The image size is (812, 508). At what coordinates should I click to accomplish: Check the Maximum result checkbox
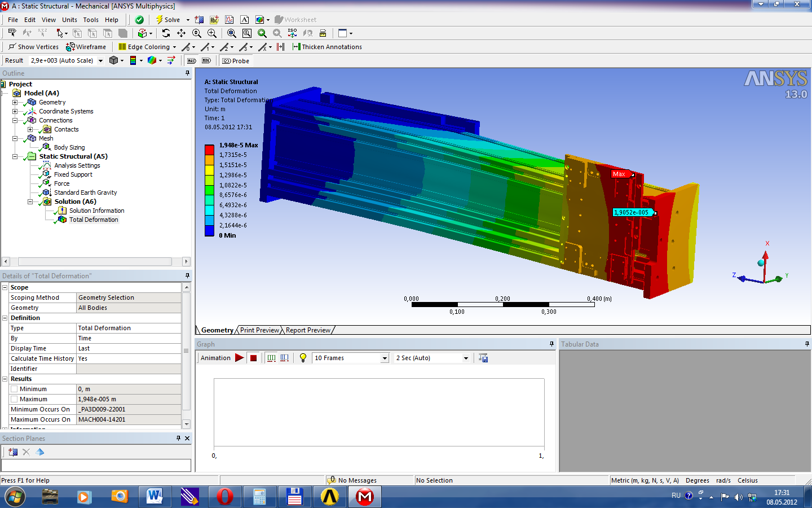tap(14, 399)
